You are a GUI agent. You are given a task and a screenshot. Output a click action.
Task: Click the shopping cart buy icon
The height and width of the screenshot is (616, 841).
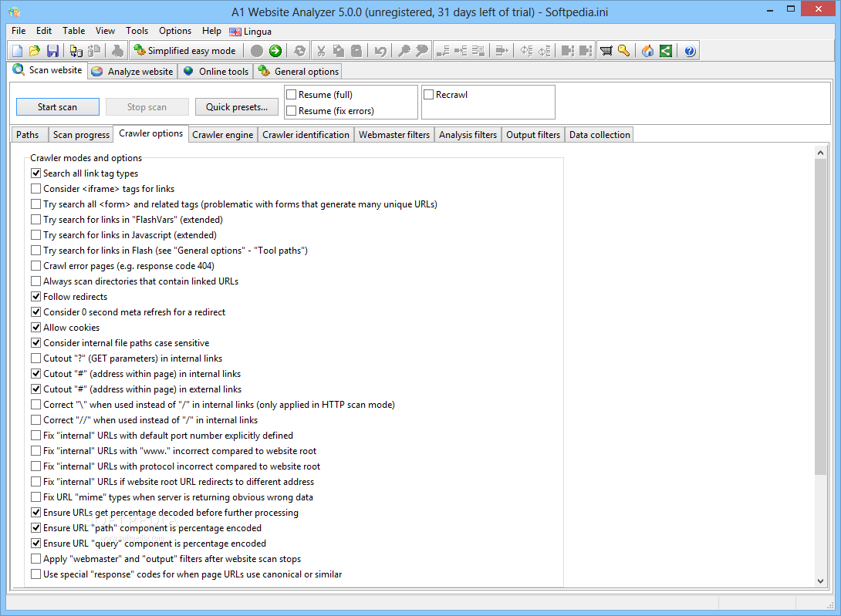point(606,51)
